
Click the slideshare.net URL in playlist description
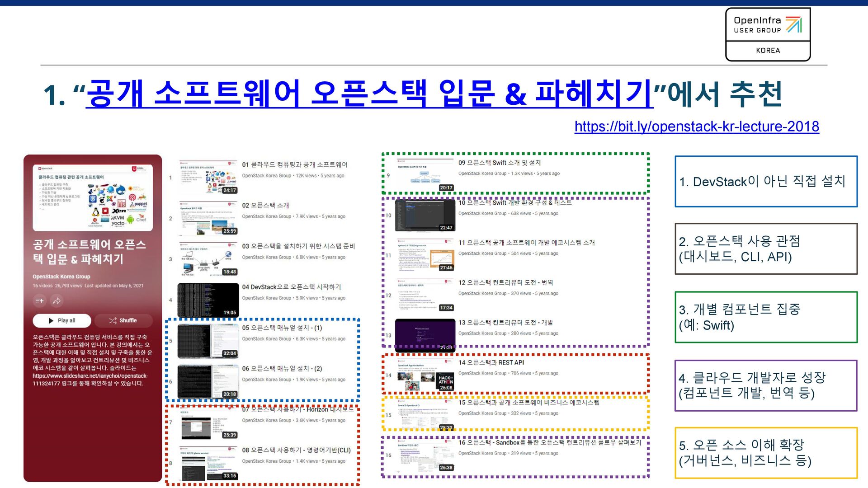[90, 380]
